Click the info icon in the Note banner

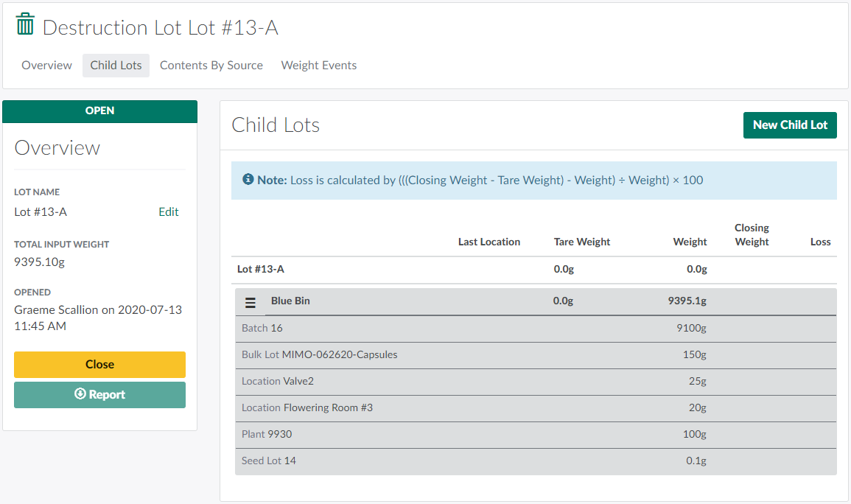(x=248, y=180)
